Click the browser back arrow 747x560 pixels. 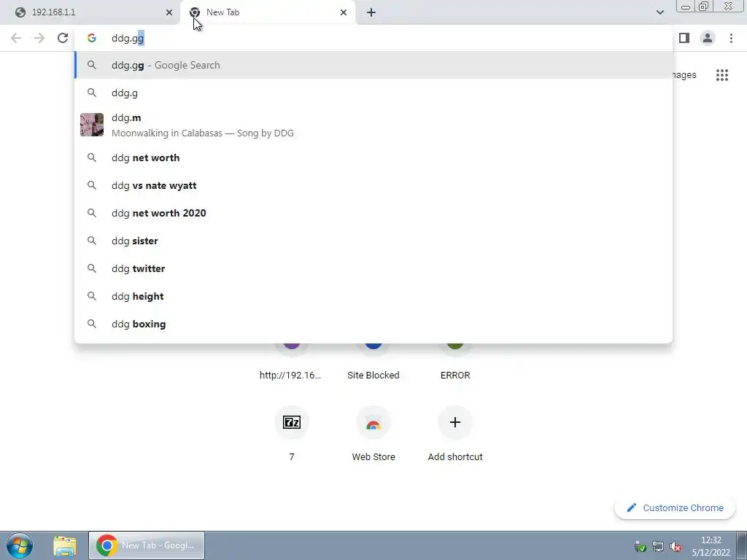(x=16, y=38)
